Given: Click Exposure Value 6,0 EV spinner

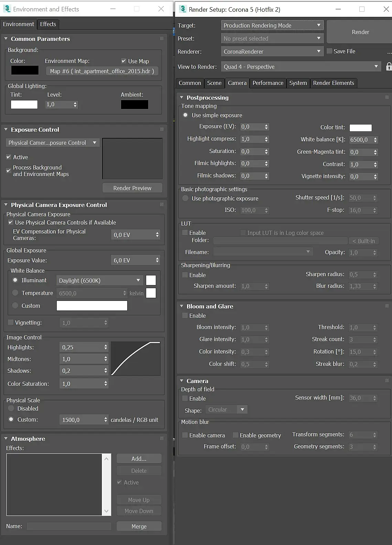Looking at the screenshot, I should click(x=157, y=260).
